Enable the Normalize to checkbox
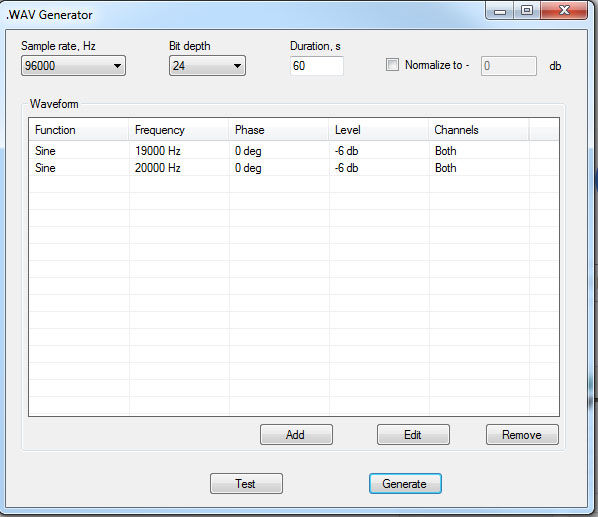 click(392, 65)
